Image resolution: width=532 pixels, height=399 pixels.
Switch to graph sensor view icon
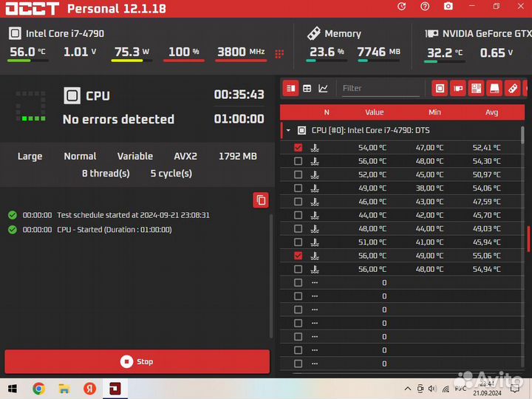click(x=324, y=89)
